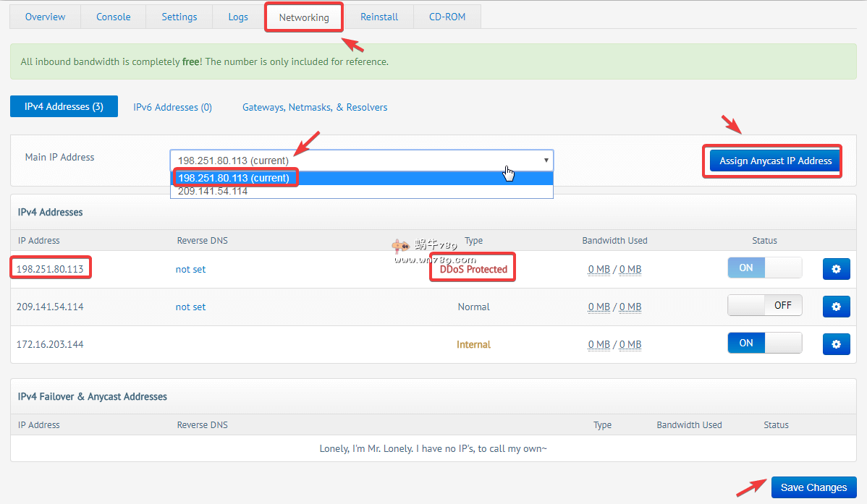
Task: Open Gateways, Netmasks, & Resolvers
Action: (x=315, y=107)
